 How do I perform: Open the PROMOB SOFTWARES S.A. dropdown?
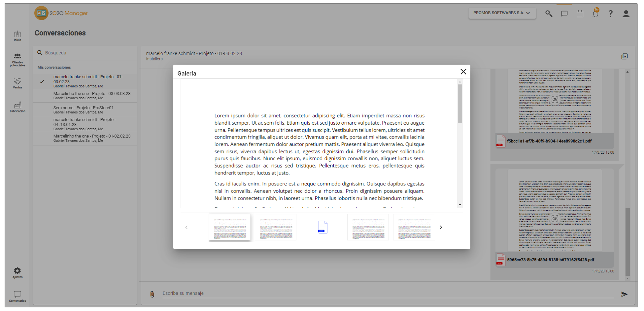pyautogui.click(x=502, y=13)
